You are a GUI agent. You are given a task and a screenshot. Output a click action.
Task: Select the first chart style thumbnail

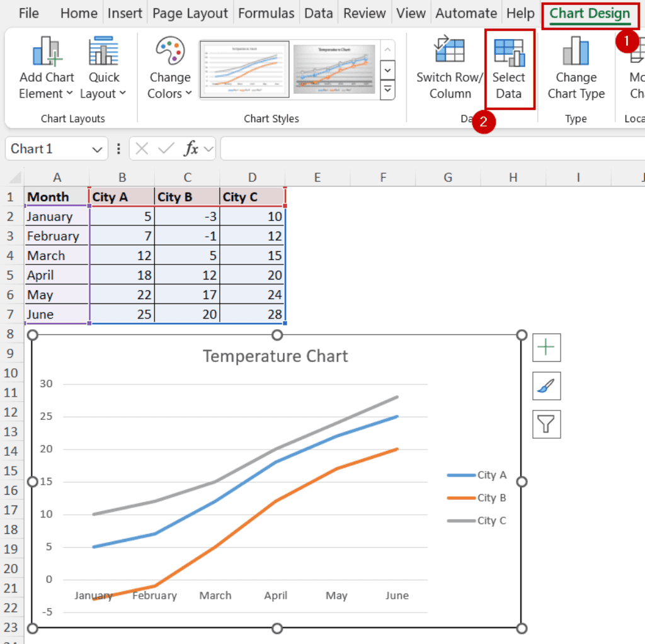click(244, 69)
